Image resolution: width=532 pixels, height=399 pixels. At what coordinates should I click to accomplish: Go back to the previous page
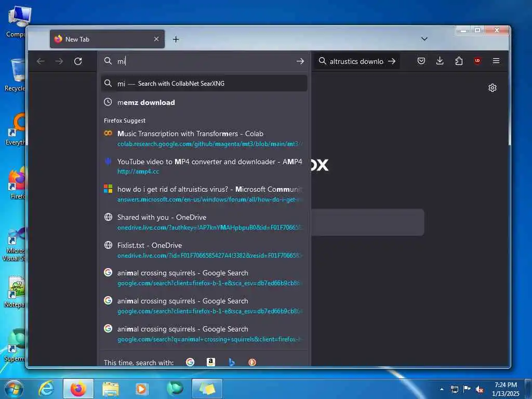41,61
